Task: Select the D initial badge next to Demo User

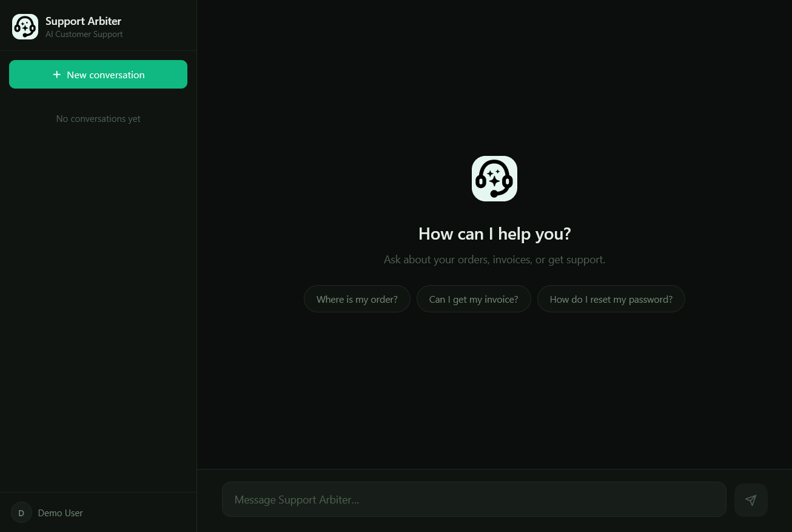Action: pyautogui.click(x=21, y=513)
